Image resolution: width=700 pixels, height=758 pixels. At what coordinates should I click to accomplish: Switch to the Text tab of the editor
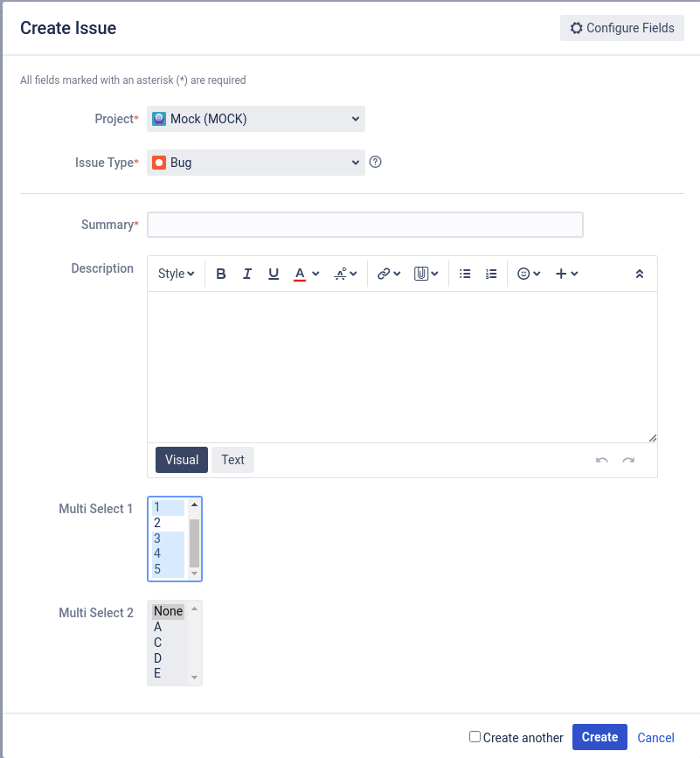point(232,459)
